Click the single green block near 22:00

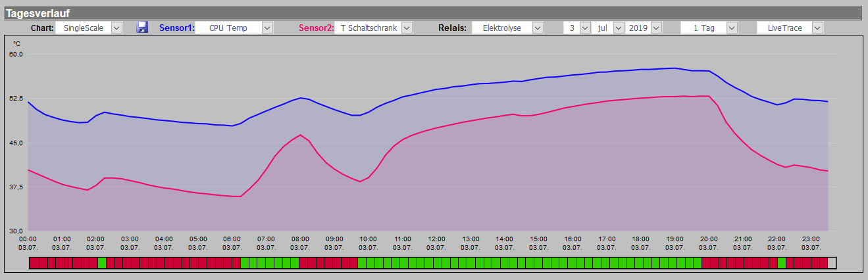tap(782, 263)
